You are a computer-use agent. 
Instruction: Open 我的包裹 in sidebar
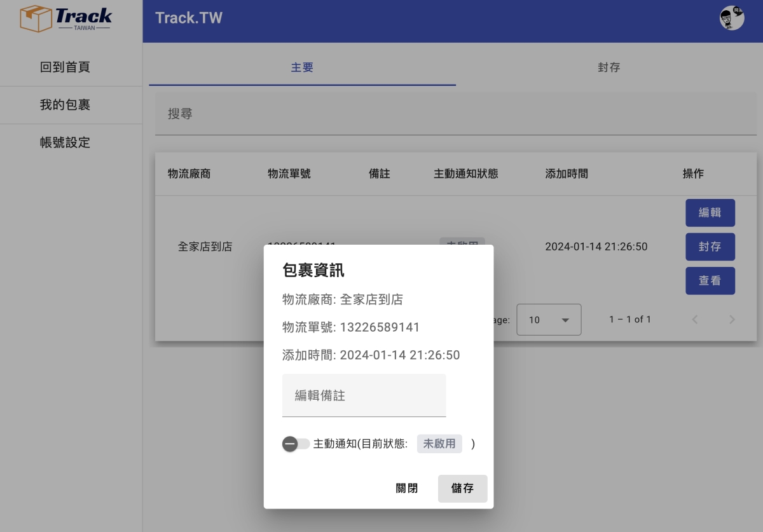(x=65, y=105)
